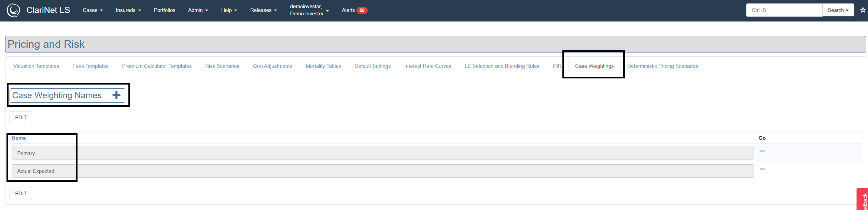Image resolution: width=868 pixels, height=210 pixels.
Task: Click the Primary name field
Action: [x=383, y=153]
